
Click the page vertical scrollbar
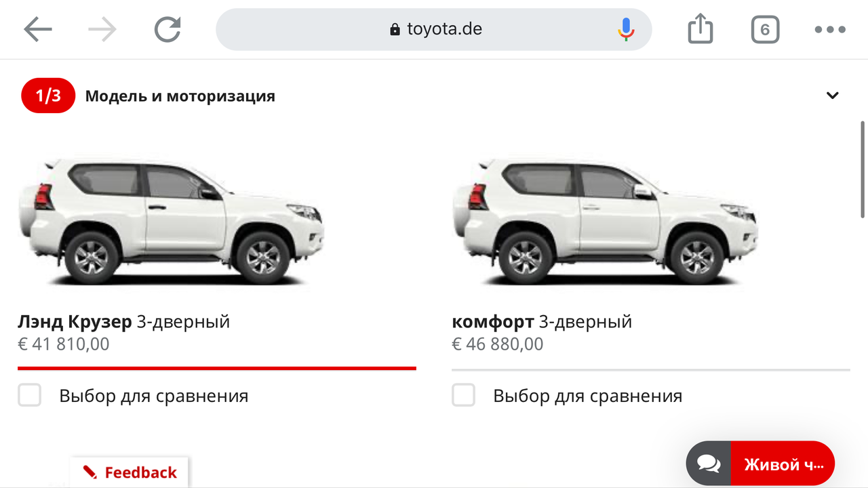pyautogui.click(x=863, y=169)
